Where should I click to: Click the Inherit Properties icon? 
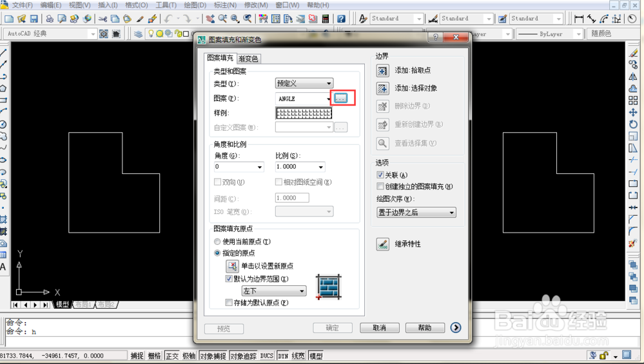point(383,244)
